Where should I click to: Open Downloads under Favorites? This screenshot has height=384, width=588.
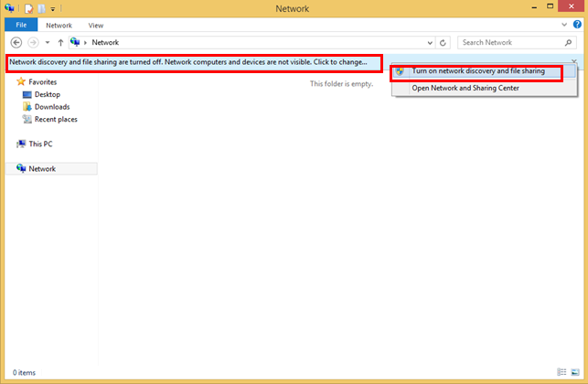coord(52,107)
